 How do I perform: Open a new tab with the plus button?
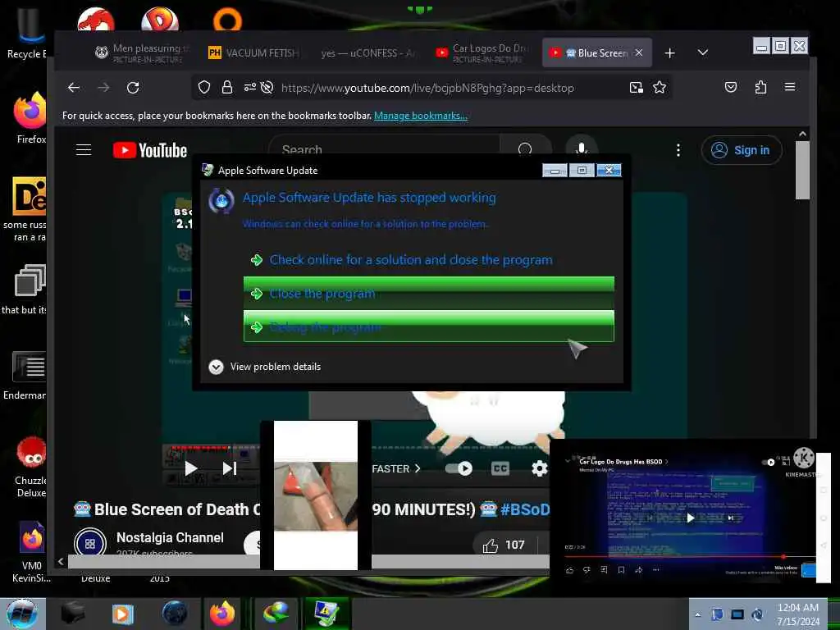(669, 53)
